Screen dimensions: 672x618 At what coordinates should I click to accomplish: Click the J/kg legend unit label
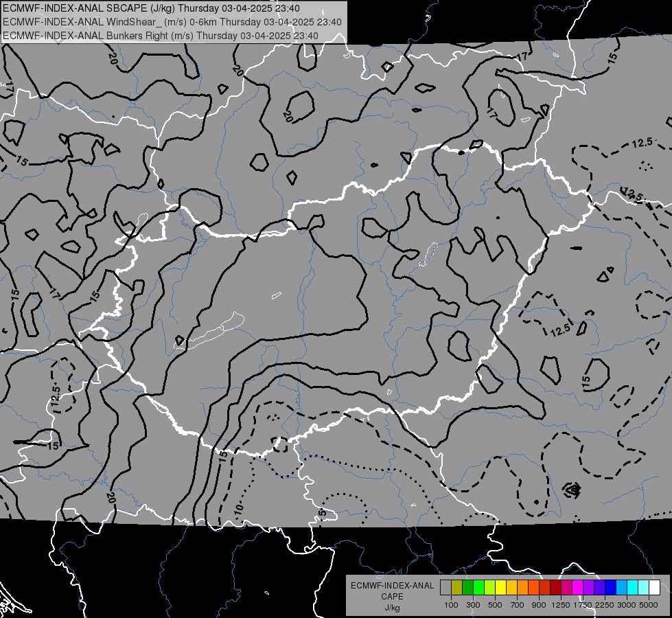pyautogui.click(x=392, y=608)
